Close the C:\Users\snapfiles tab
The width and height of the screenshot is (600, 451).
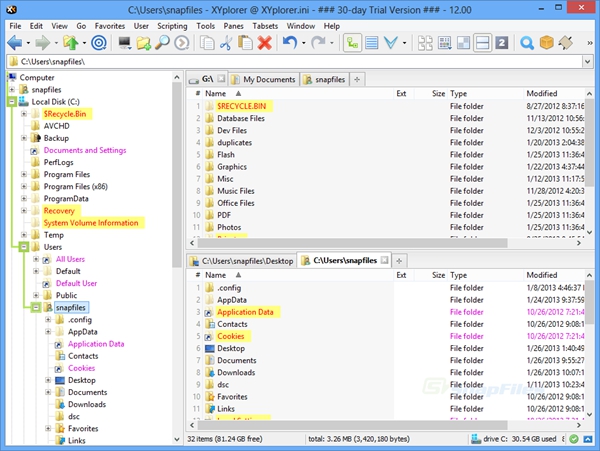385,261
